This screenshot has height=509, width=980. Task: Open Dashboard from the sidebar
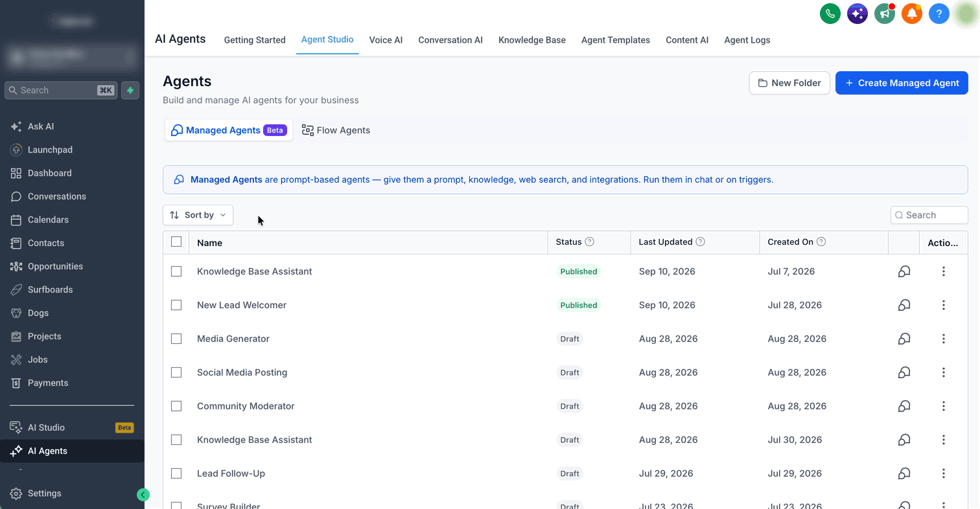point(72,173)
